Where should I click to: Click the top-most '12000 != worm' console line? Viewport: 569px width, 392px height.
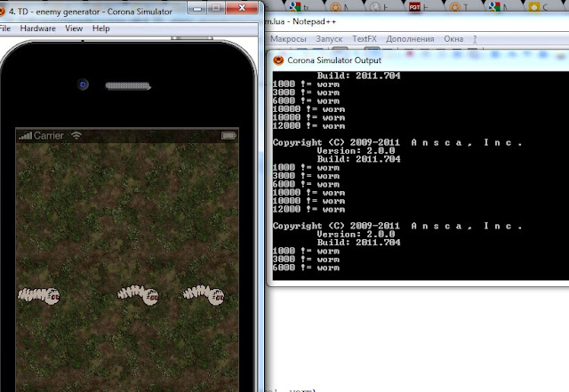coord(309,125)
